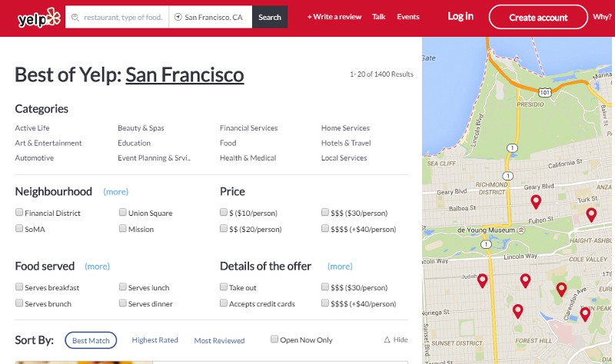Screen dimensions: 615x364
Task: Check $$$ ($30/person) under Details of the offer
Action: pos(324,286)
